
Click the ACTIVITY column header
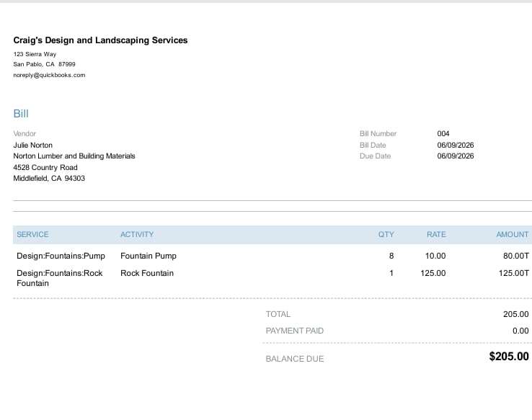[x=137, y=235]
